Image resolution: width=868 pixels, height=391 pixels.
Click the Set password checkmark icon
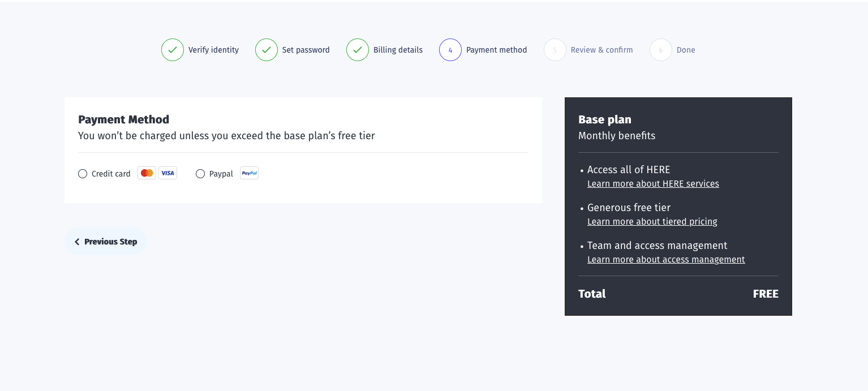pyautogui.click(x=267, y=50)
